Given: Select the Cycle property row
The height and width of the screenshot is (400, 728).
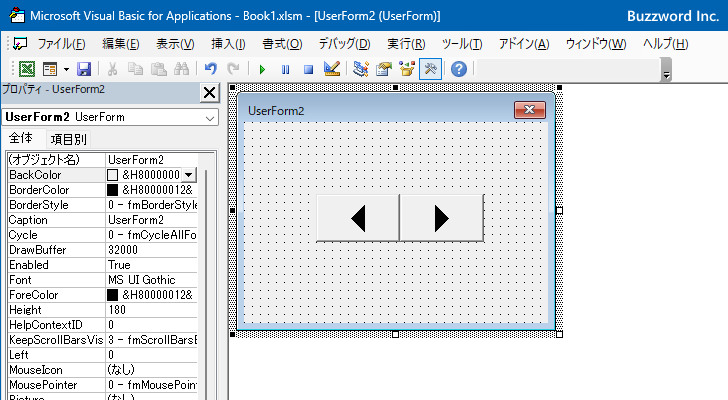Looking at the screenshot, I should [103, 235].
